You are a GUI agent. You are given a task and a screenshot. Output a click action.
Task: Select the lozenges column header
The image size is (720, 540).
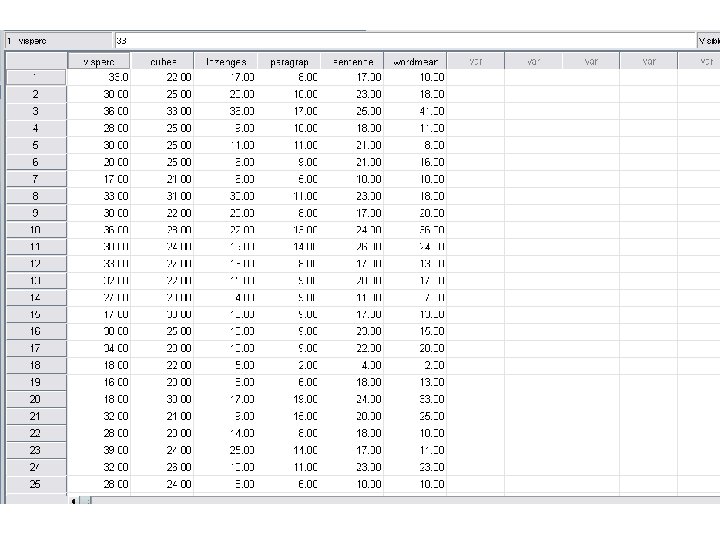pos(225,62)
